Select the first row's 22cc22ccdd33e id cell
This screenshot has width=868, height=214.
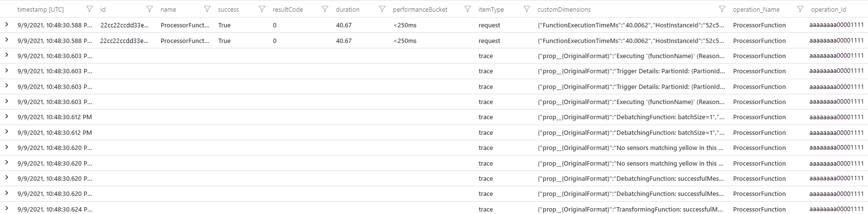(x=124, y=25)
